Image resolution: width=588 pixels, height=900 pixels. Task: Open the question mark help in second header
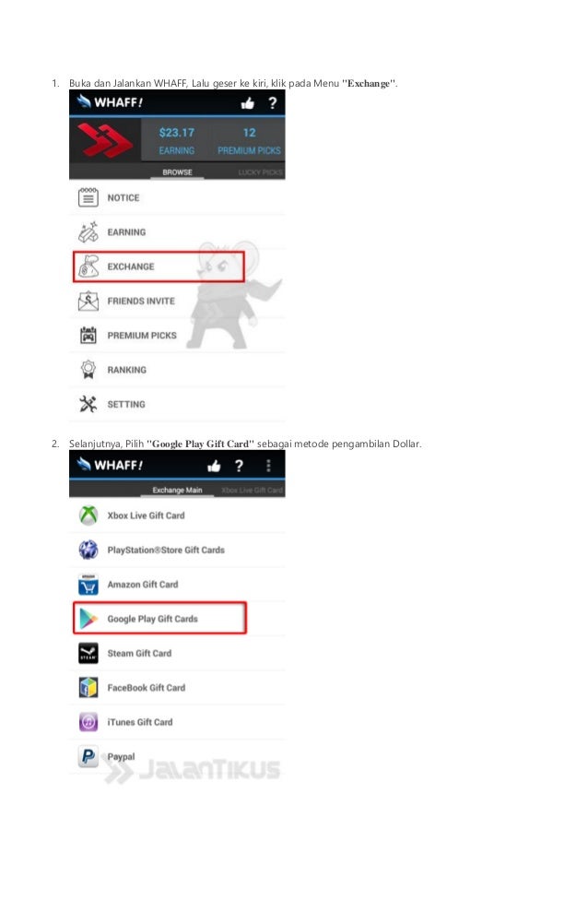(x=239, y=466)
